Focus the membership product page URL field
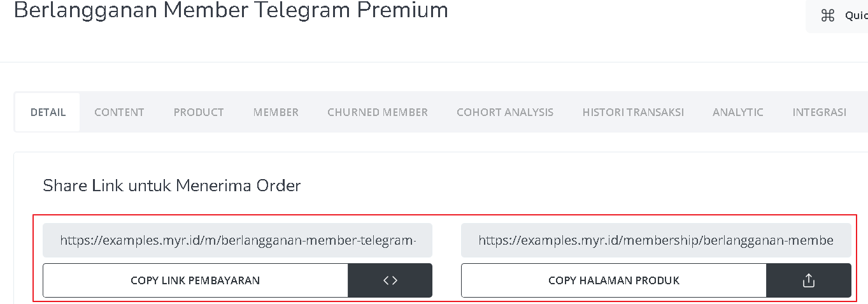 tap(656, 240)
